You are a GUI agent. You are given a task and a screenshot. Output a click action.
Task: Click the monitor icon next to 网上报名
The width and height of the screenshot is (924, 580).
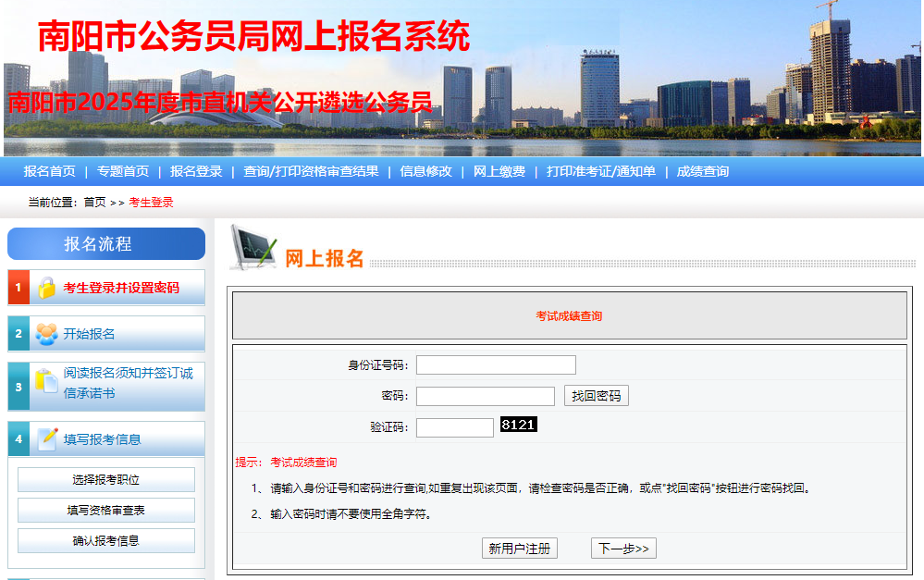pos(253,248)
